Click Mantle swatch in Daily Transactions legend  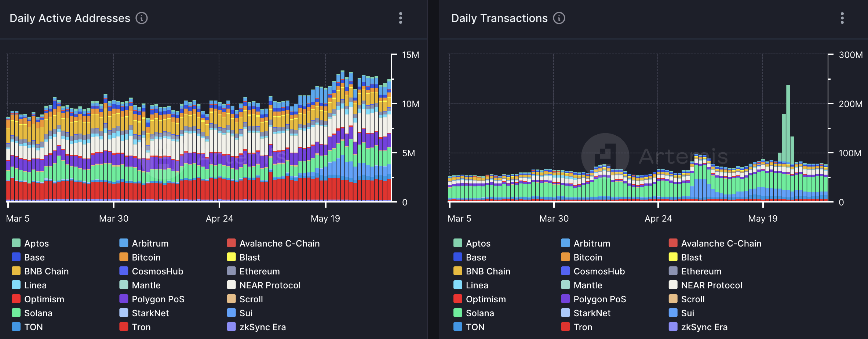pyautogui.click(x=565, y=285)
